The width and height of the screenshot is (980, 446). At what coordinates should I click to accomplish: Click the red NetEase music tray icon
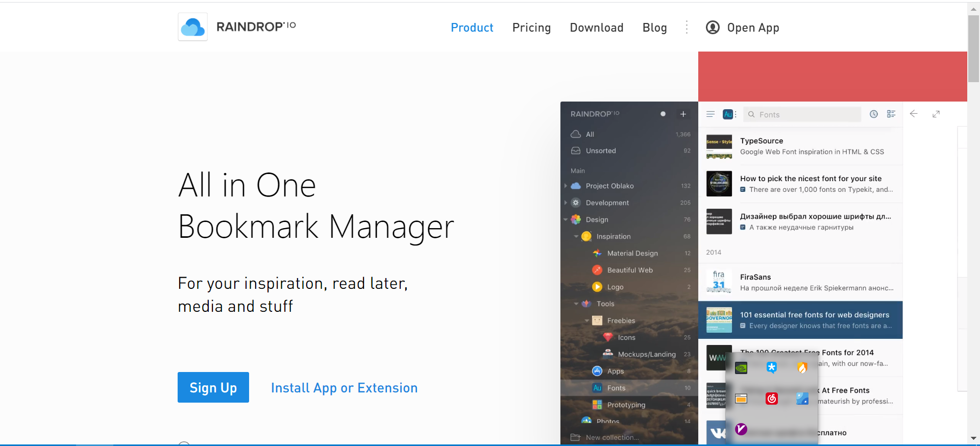point(772,399)
